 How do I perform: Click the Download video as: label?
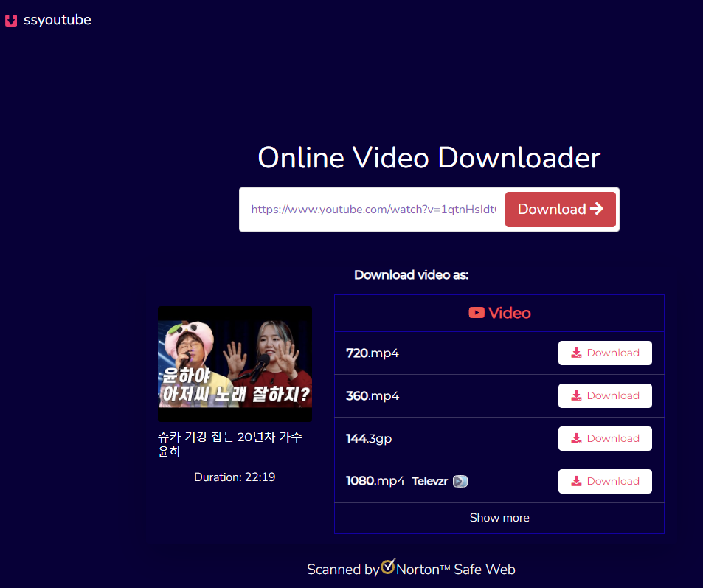411,275
